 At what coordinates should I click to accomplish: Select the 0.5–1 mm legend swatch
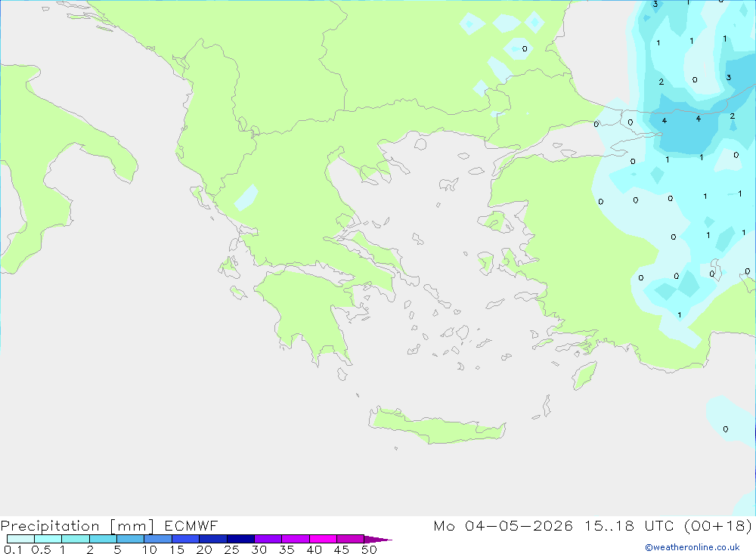(48, 539)
